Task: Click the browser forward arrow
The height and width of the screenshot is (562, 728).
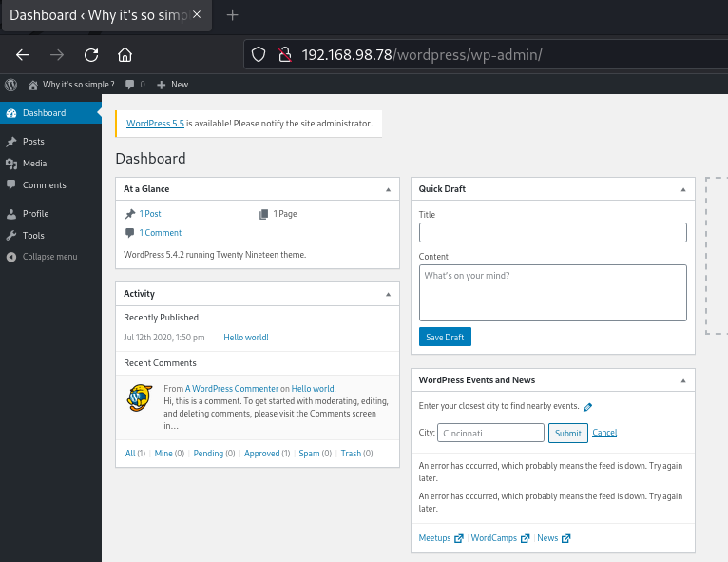Action: click(x=57, y=55)
